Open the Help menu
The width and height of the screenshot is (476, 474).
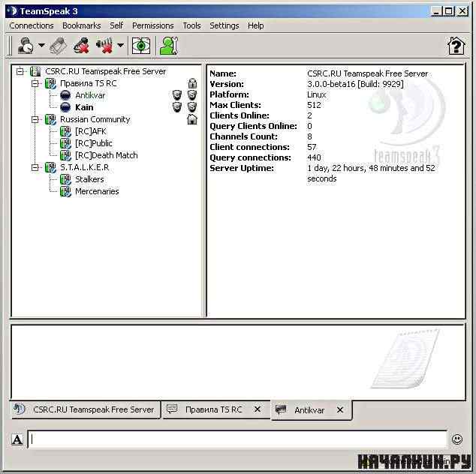(255, 25)
